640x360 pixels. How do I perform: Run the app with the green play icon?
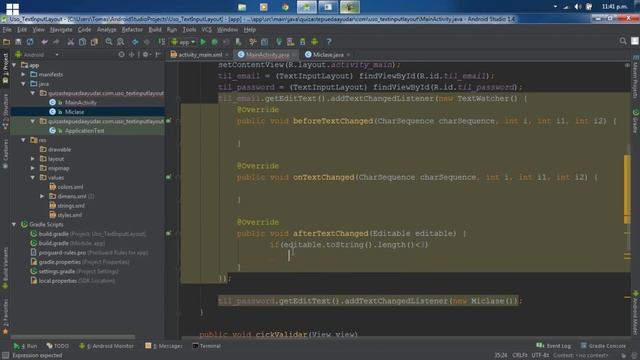pyautogui.click(x=203, y=42)
